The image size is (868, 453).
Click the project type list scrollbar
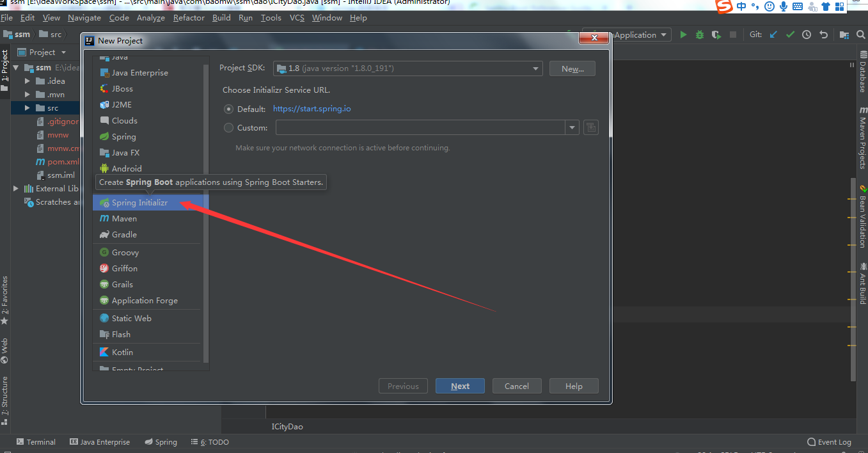point(206,214)
